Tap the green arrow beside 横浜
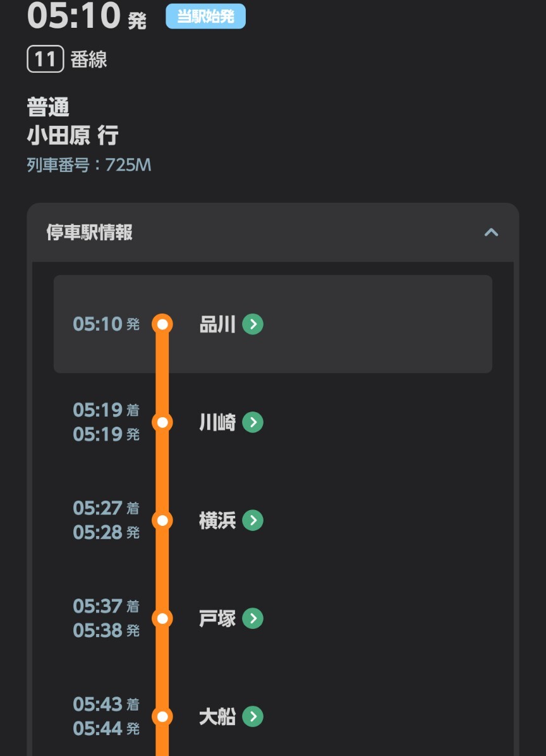546x756 pixels. 253,520
